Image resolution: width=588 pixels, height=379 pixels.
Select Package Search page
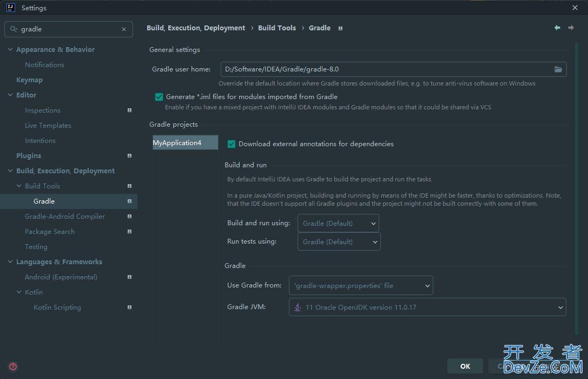click(x=50, y=232)
